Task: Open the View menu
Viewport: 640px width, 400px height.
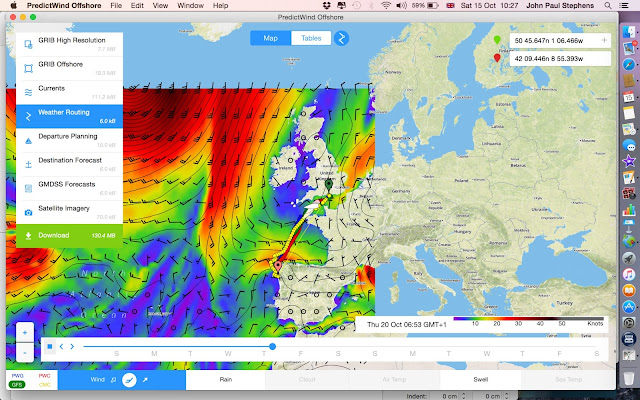Action: click(160, 6)
